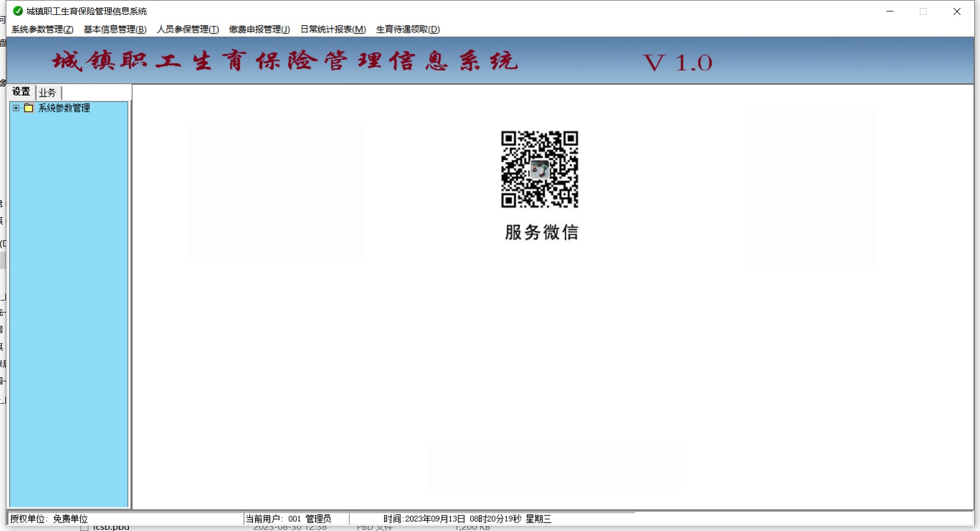
Task: Click the green checkmark application icon in title bar
Action: click(18, 11)
